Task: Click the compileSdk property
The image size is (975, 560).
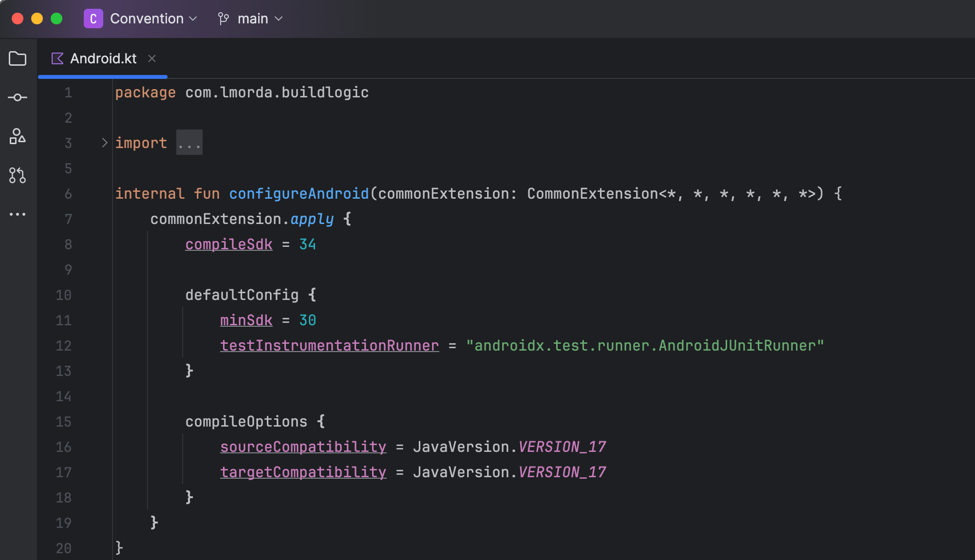Action: pos(229,244)
